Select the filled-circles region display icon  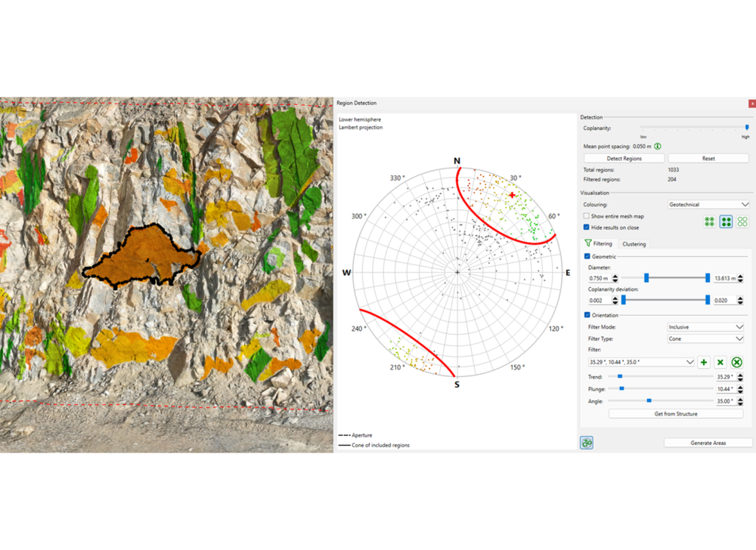click(726, 221)
